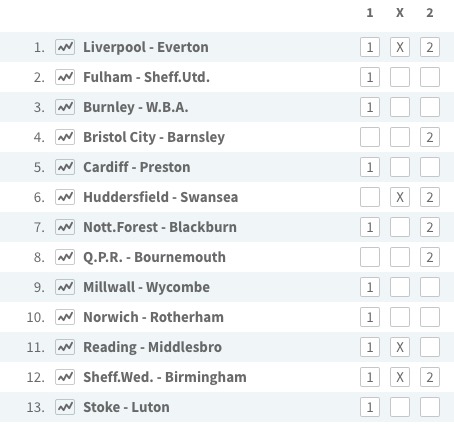The height and width of the screenshot is (433, 454).
Task: View stats icon for Q.P.R. - Bournemouth
Action: (65, 257)
